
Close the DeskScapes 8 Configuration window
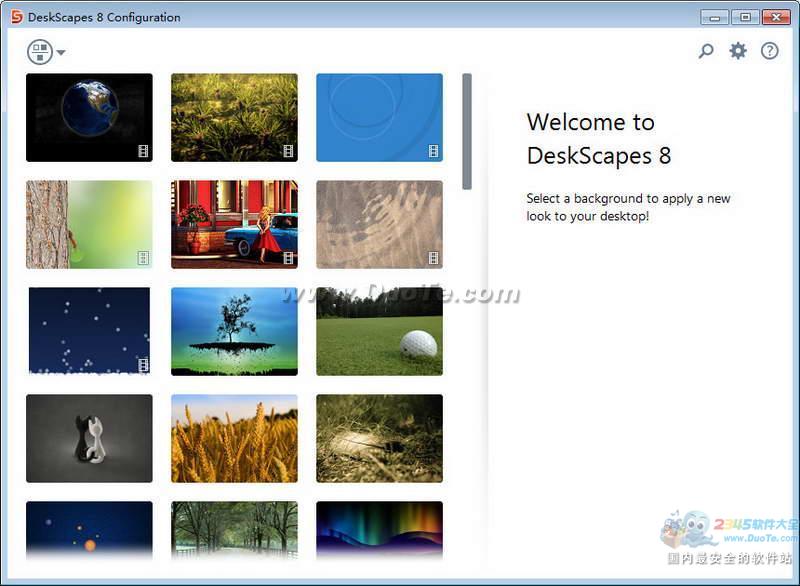coord(776,17)
